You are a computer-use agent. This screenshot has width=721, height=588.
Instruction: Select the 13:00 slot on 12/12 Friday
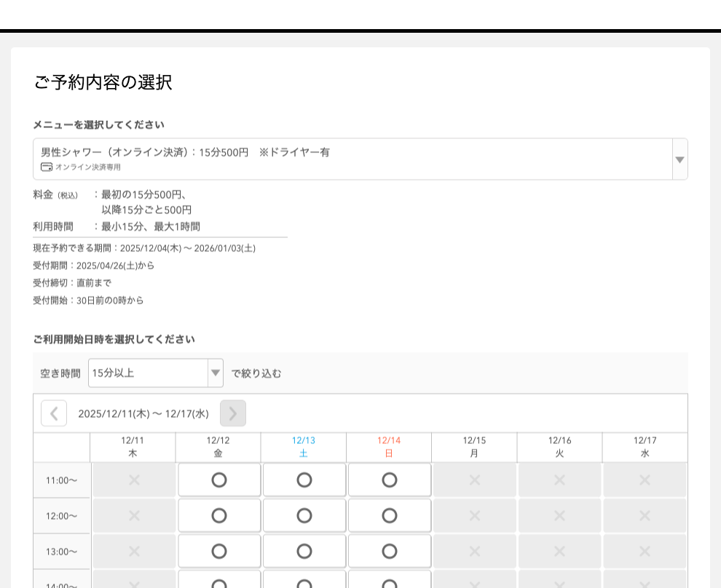point(218,551)
